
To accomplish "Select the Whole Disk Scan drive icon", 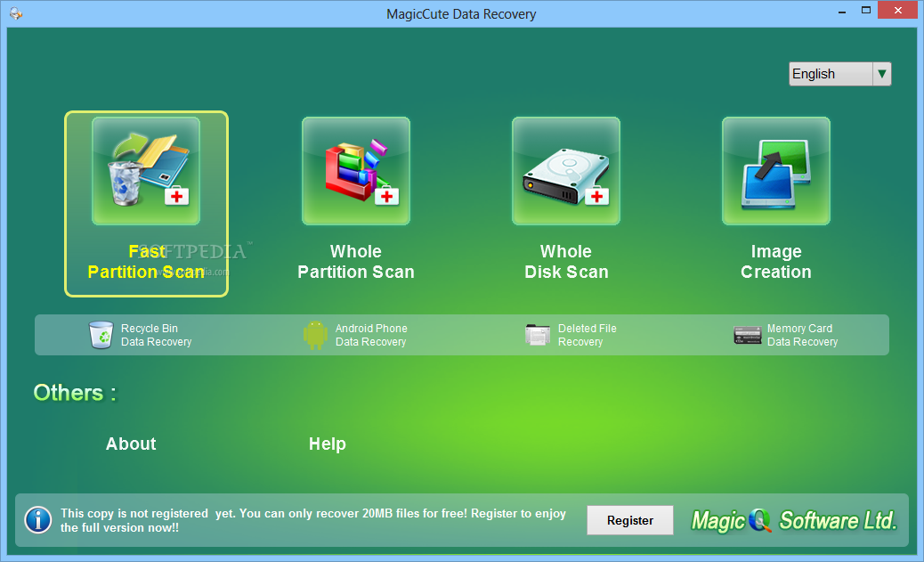I will 566,171.
